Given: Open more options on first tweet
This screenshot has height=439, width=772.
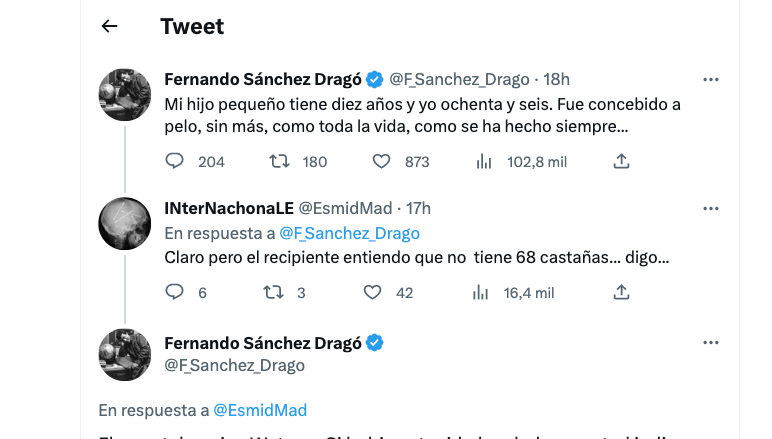Looking at the screenshot, I should [711, 79].
